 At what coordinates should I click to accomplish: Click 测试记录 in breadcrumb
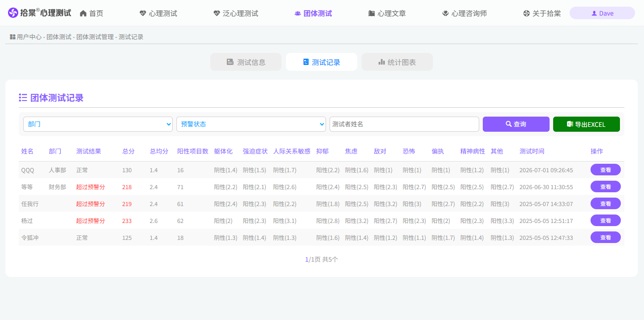click(131, 37)
